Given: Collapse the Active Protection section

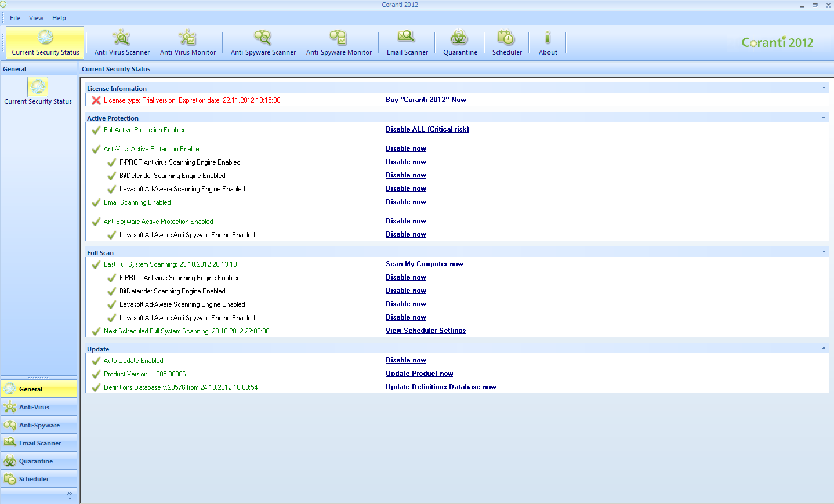Looking at the screenshot, I should [824, 118].
